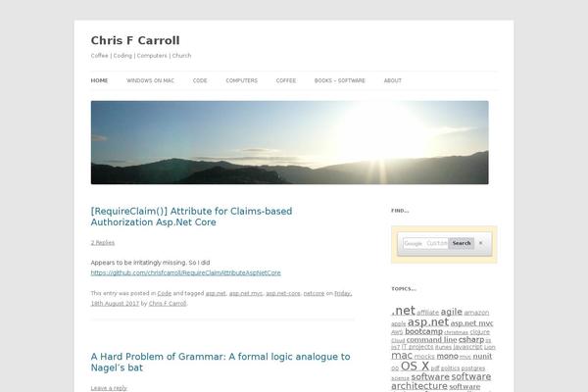Screen dimensions: 588x392
Task: Open the COMPUTERS menu item
Action: [241, 80]
